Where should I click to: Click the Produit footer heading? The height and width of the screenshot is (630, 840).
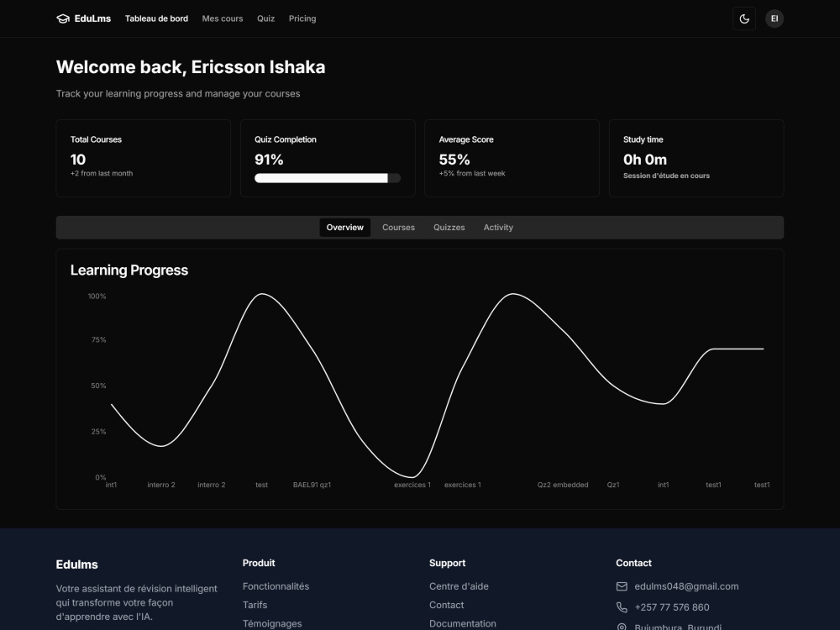click(259, 563)
